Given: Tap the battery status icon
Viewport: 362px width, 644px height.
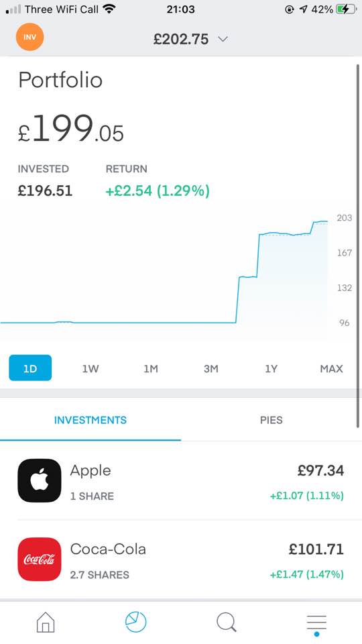Looking at the screenshot, I should [346, 9].
